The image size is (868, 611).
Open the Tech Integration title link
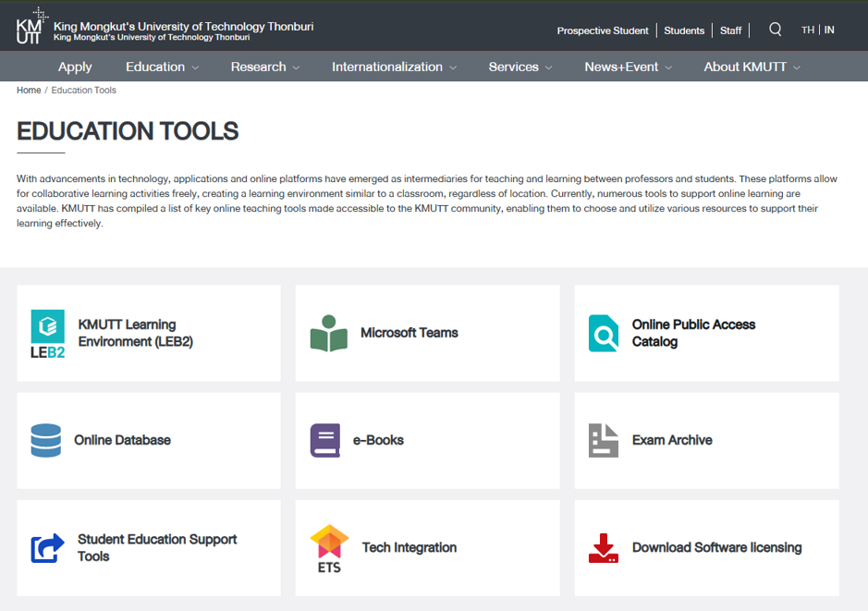410,547
